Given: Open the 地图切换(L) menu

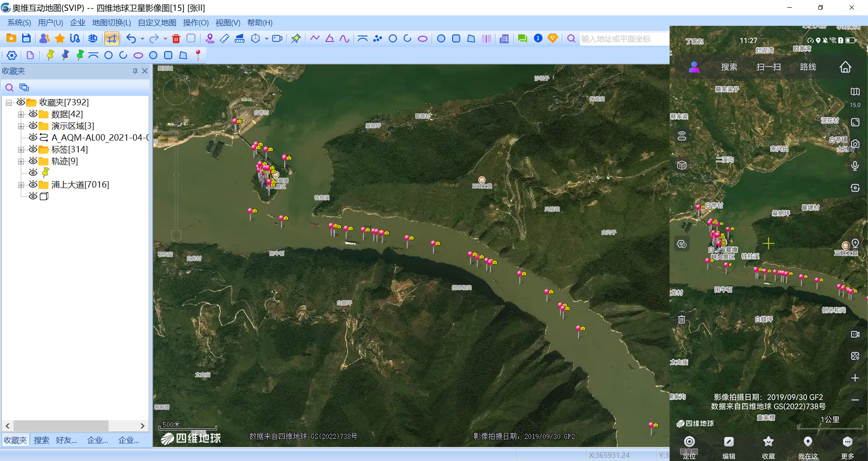Looking at the screenshot, I should point(111,22).
